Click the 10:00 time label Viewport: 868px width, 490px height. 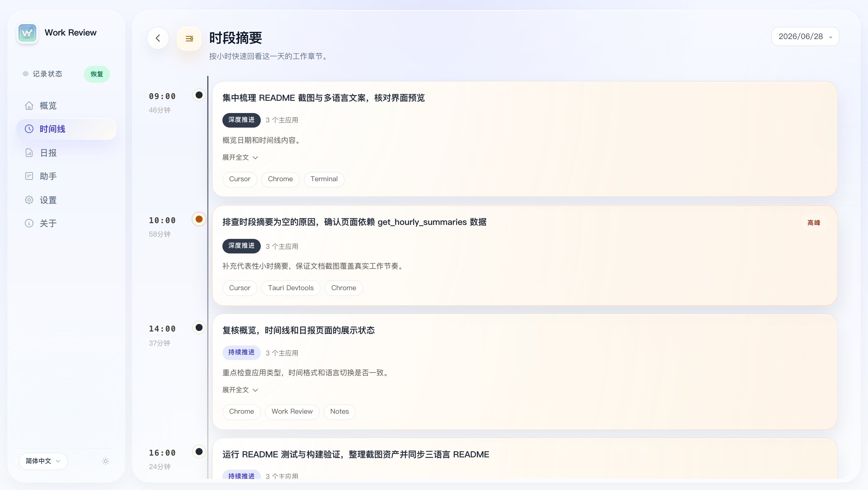click(162, 221)
